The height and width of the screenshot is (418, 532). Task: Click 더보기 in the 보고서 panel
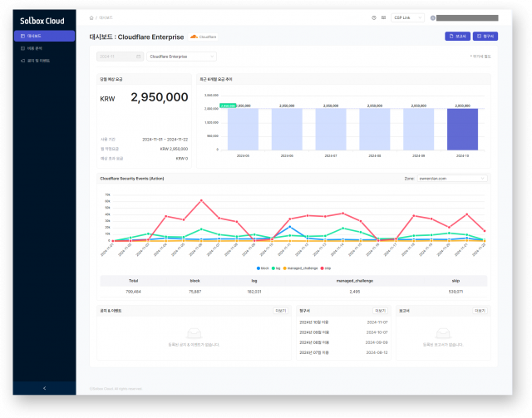(480, 311)
